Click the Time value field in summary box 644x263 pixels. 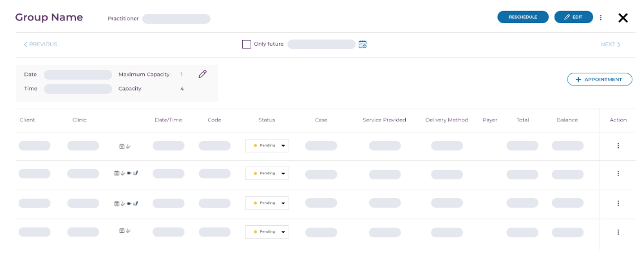pyautogui.click(x=78, y=89)
